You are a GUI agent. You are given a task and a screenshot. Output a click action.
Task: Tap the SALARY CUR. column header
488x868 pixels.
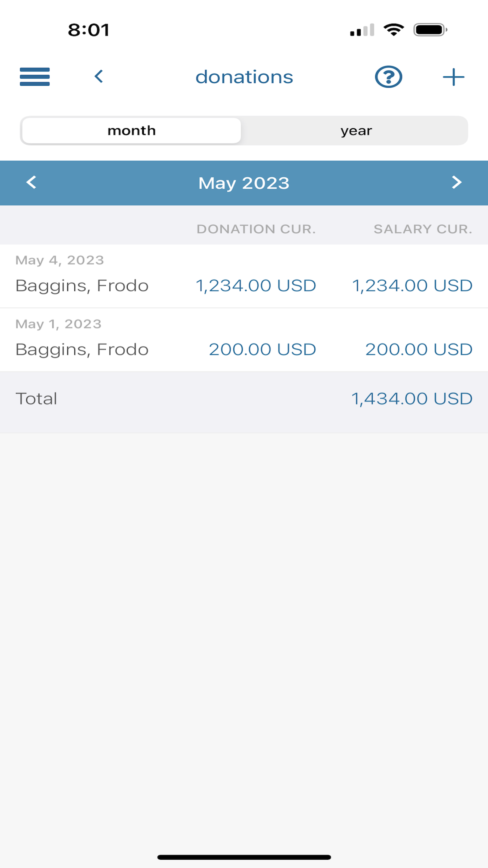tap(423, 229)
